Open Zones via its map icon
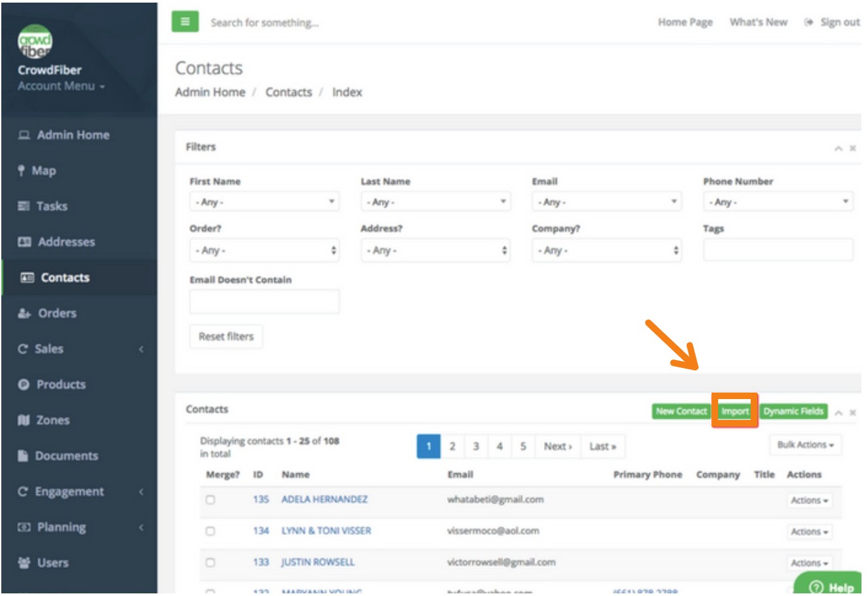 point(23,421)
